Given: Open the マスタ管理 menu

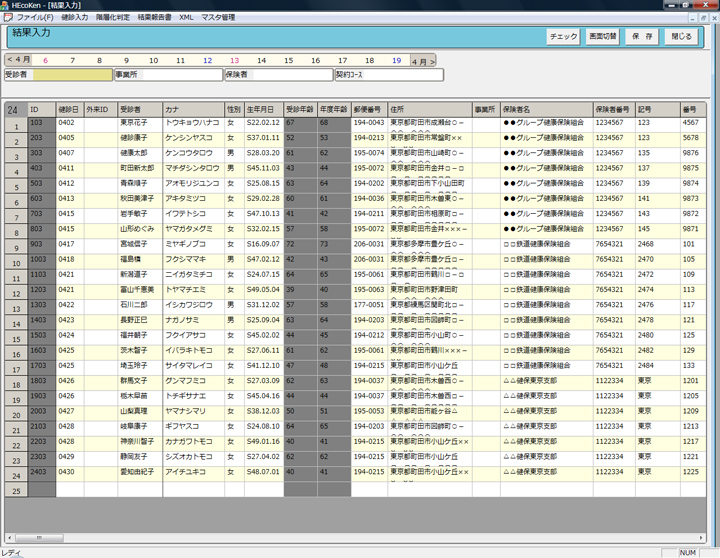Looking at the screenshot, I should (218, 18).
